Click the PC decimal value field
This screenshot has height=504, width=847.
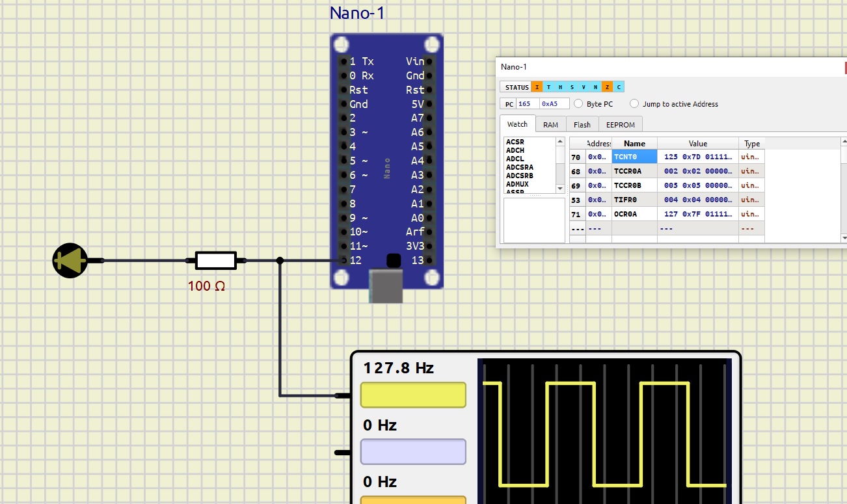[x=527, y=104]
